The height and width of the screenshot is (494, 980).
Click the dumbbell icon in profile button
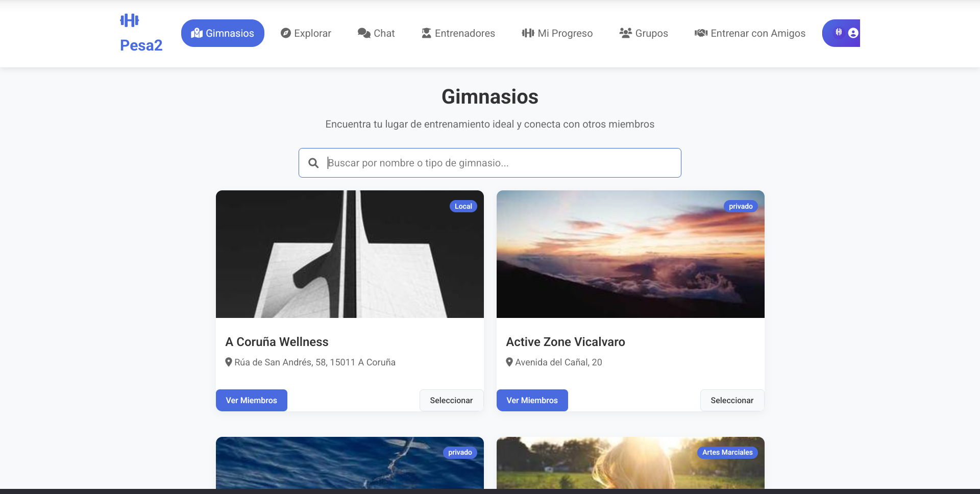[839, 32]
